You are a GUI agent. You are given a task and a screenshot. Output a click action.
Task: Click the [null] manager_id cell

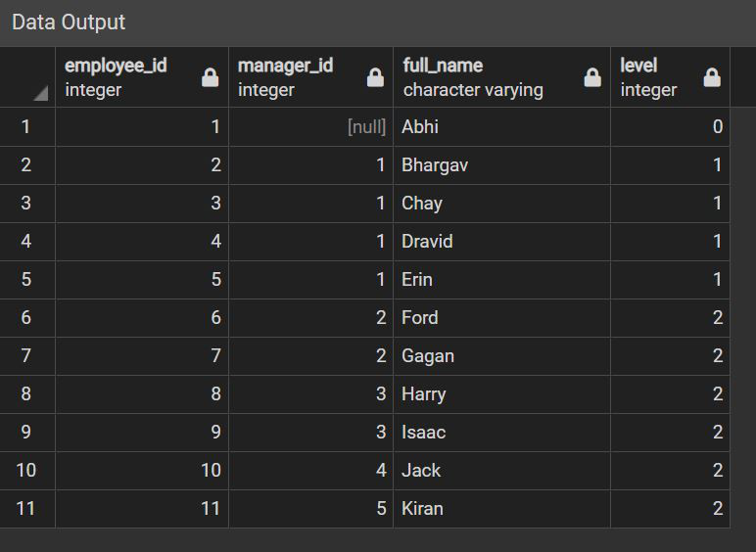pos(311,126)
